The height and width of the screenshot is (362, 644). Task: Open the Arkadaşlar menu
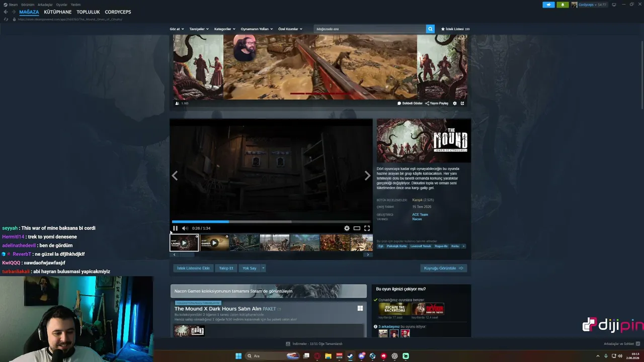coord(45,5)
